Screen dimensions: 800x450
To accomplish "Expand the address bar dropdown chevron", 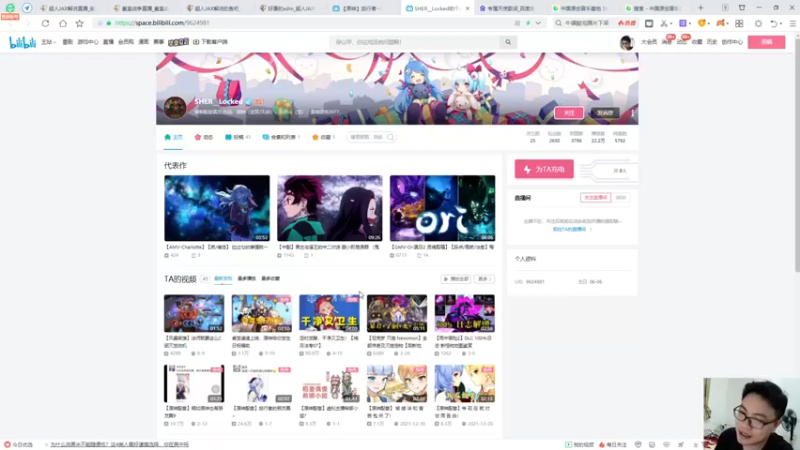I will coord(538,23).
